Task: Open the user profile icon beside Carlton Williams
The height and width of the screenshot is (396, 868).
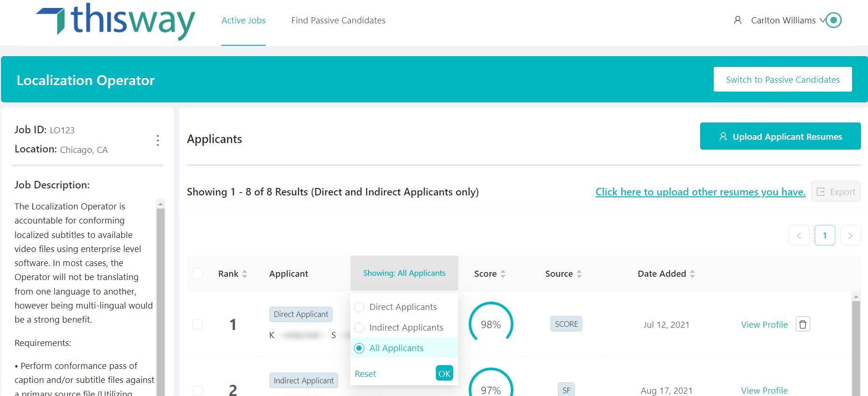Action: tap(738, 20)
